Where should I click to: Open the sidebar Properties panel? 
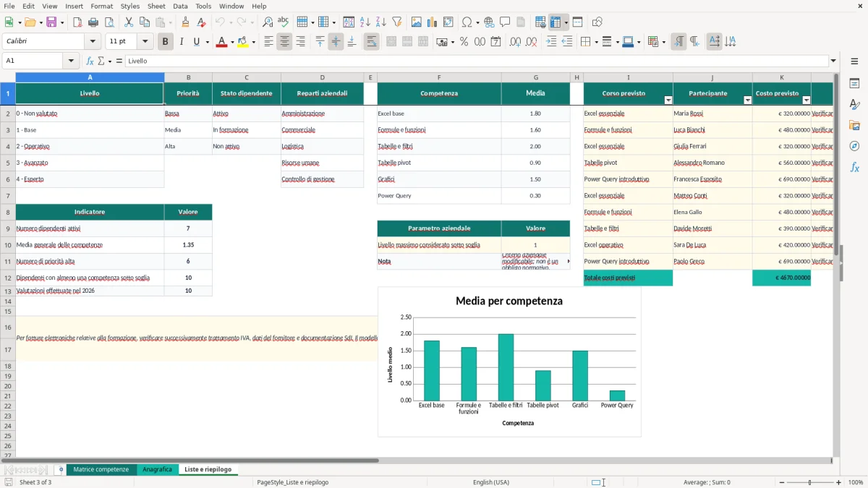point(854,84)
